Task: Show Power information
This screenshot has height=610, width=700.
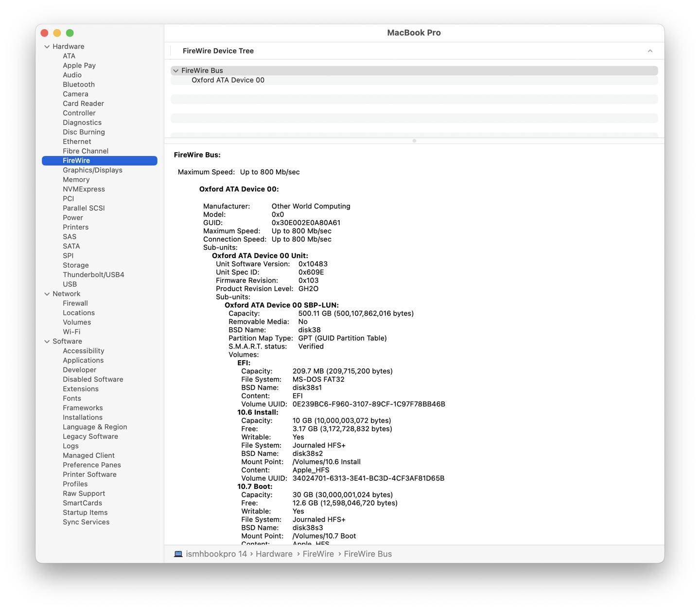Action: pyautogui.click(x=73, y=218)
